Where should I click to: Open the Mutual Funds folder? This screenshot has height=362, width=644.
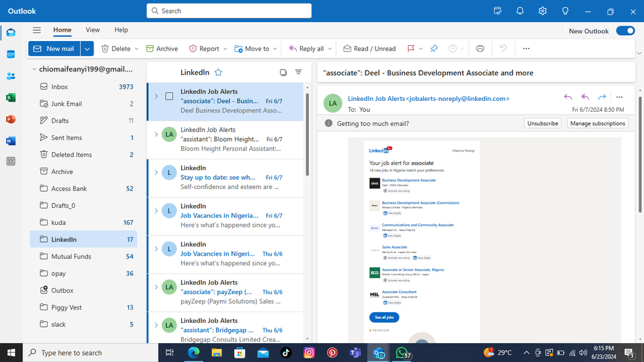[83, 256]
